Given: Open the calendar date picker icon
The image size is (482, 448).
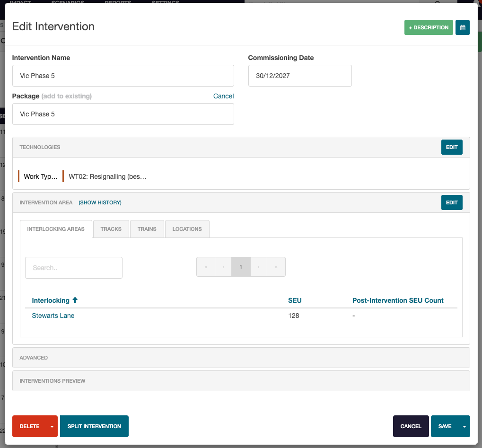Looking at the screenshot, I should tap(462, 27).
